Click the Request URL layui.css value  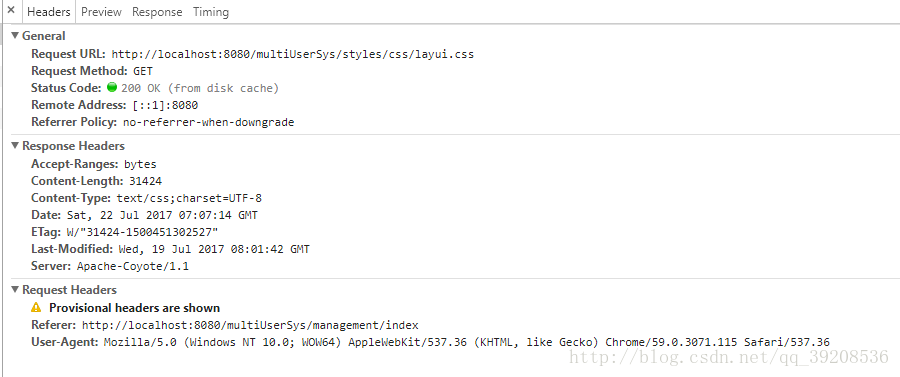pyautogui.click(x=293, y=55)
